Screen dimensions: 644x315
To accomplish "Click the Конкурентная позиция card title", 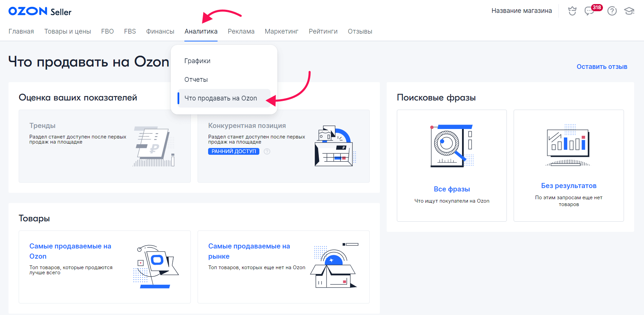I will pyautogui.click(x=247, y=126).
